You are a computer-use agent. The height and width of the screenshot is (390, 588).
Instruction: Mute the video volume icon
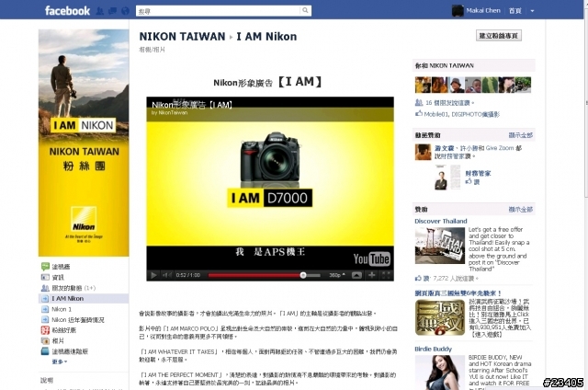click(x=166, y=275)
